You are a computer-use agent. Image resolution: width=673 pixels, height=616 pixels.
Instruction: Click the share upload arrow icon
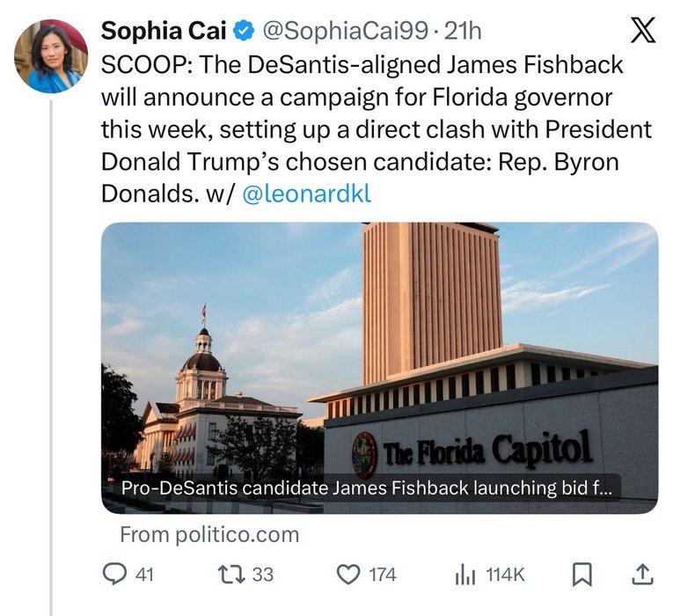click(643, 575)
